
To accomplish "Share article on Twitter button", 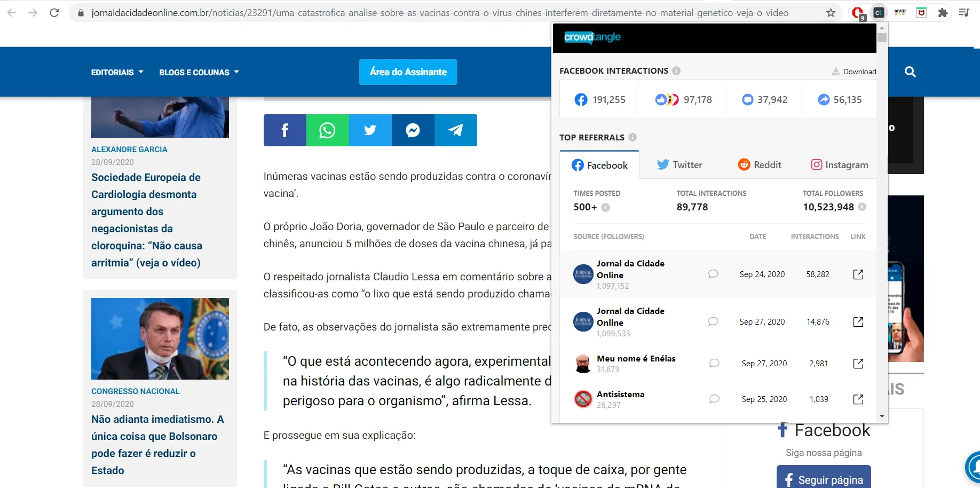I will point(370,130).
